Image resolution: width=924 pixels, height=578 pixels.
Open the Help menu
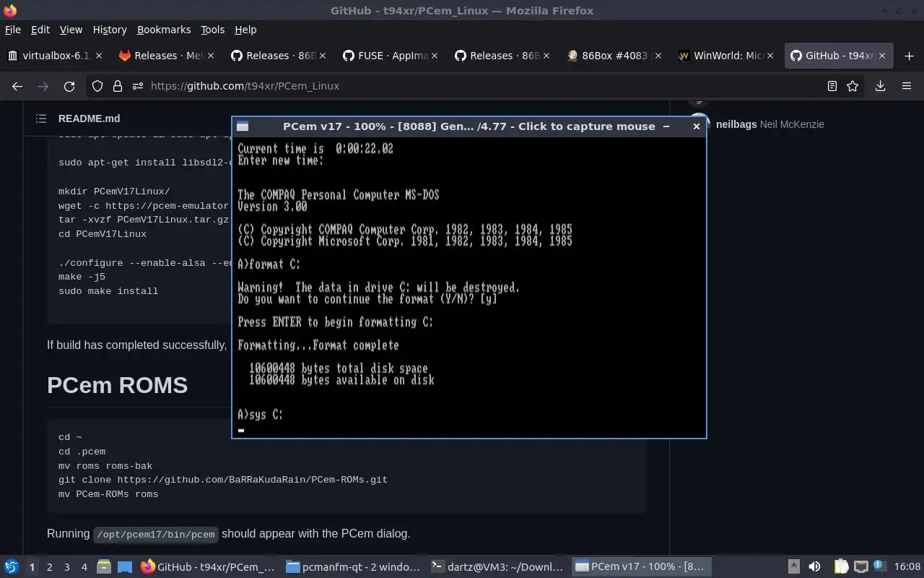click(x=245, y=30)
